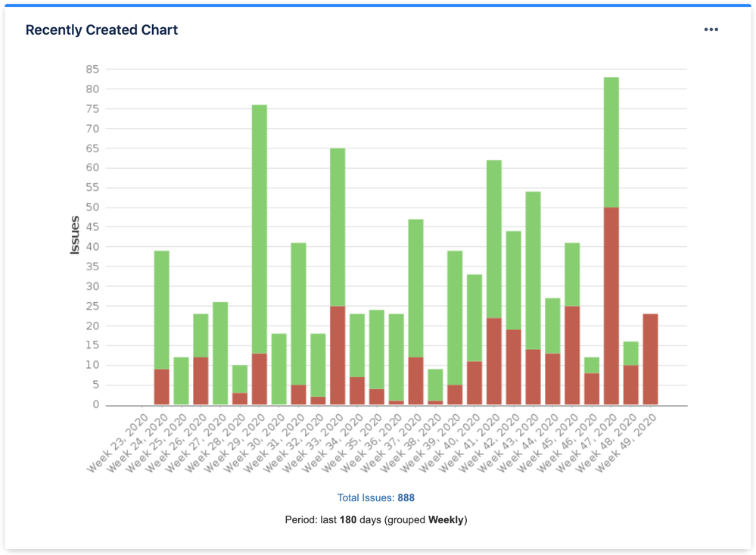The width and height of the screenshot is (756, 555).
Task: Click the green Week 25 bar
Action: click(x=182, y=381)
